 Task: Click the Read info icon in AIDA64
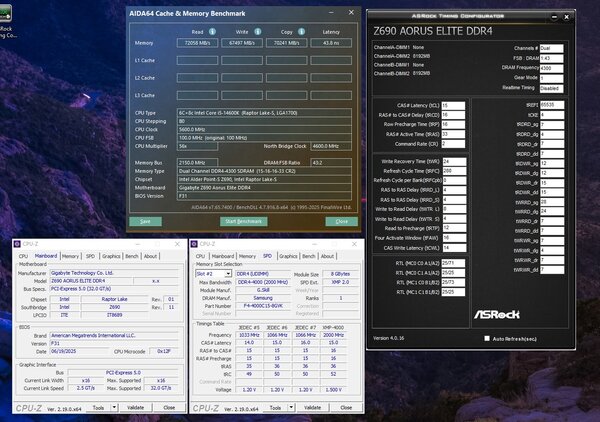(x=212, y=32)
